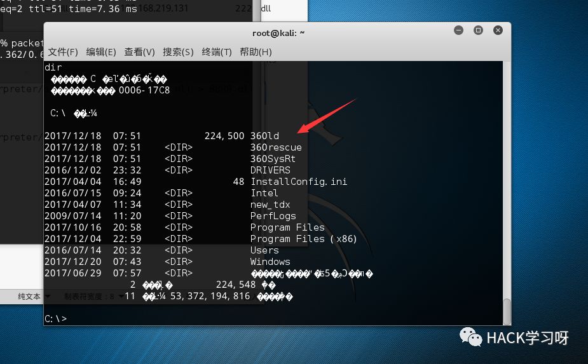Click the PerfLogs directory entry
This screenshot has width=588, height=364.
273,216
